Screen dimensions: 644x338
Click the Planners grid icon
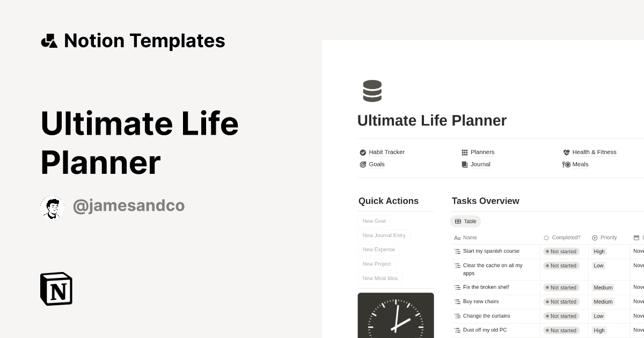tap(465, 152)
